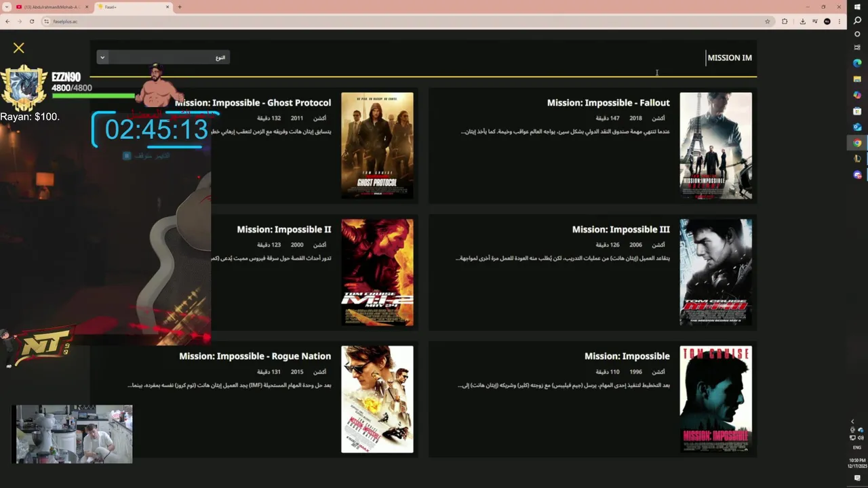The height and width of the screenshot is (488, 868).
Task: Open the Chrome extensions menu
Action: pos(785,21)
